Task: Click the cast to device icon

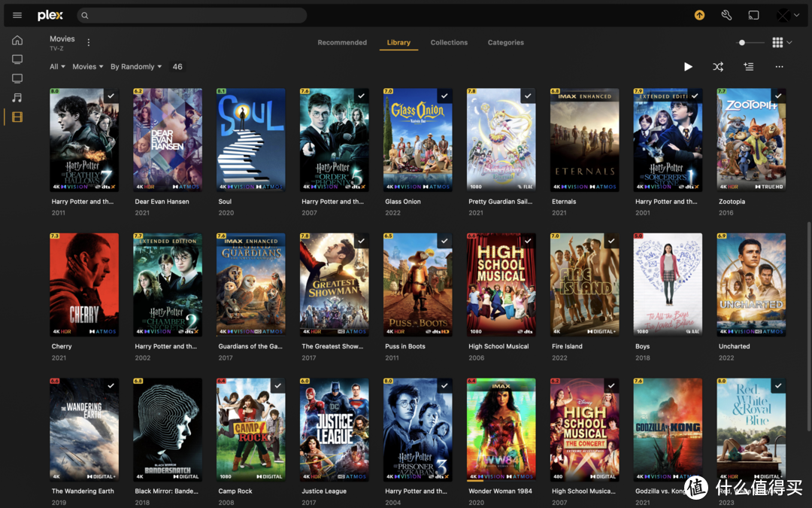Action: [753, 15]
